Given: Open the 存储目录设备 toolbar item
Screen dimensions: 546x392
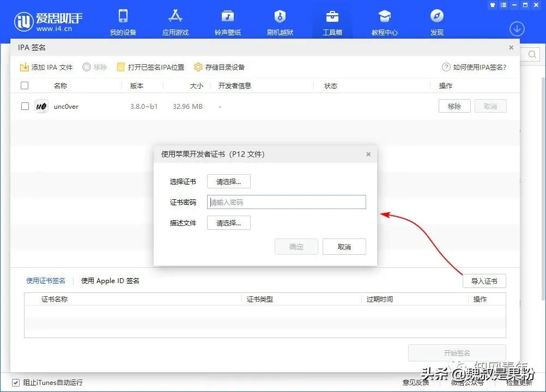Looking at the screenshot, I should (x=220, y=67).
